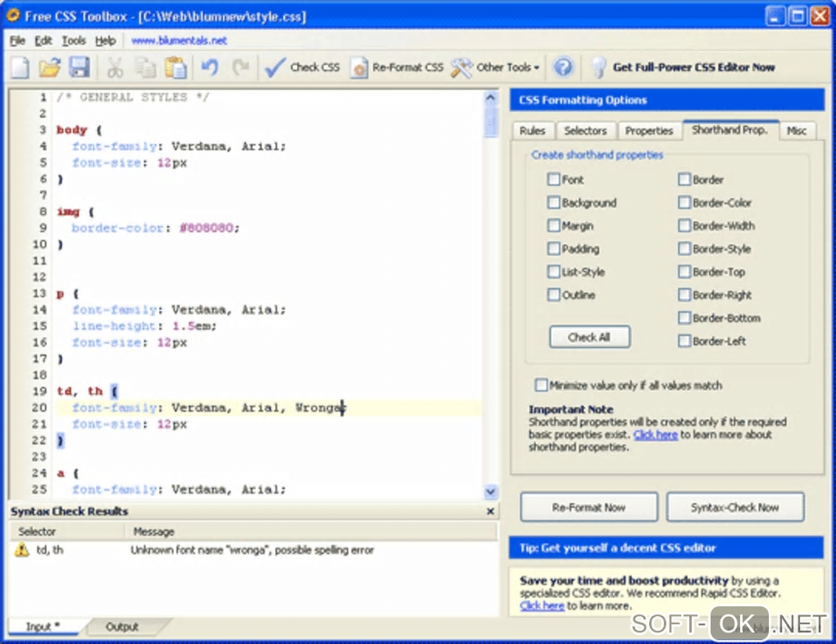836x644 pixels.
Task: Open the Tools menu
Action: [73, 40]
